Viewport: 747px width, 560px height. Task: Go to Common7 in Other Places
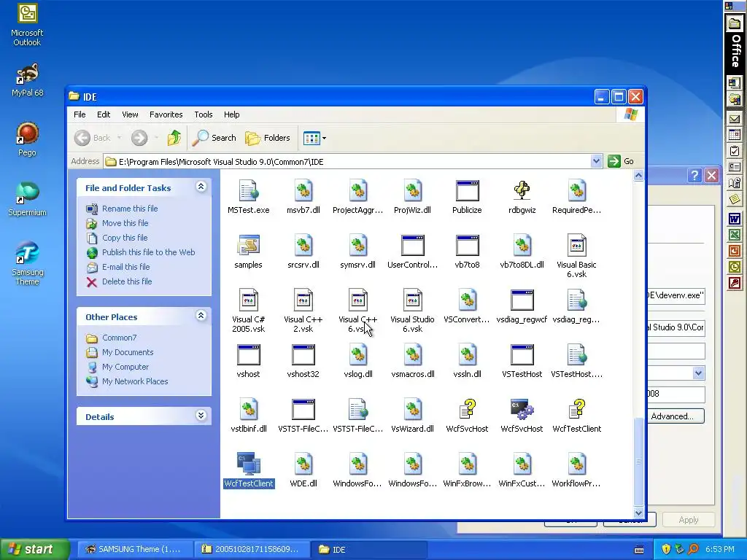click(119, 338)
